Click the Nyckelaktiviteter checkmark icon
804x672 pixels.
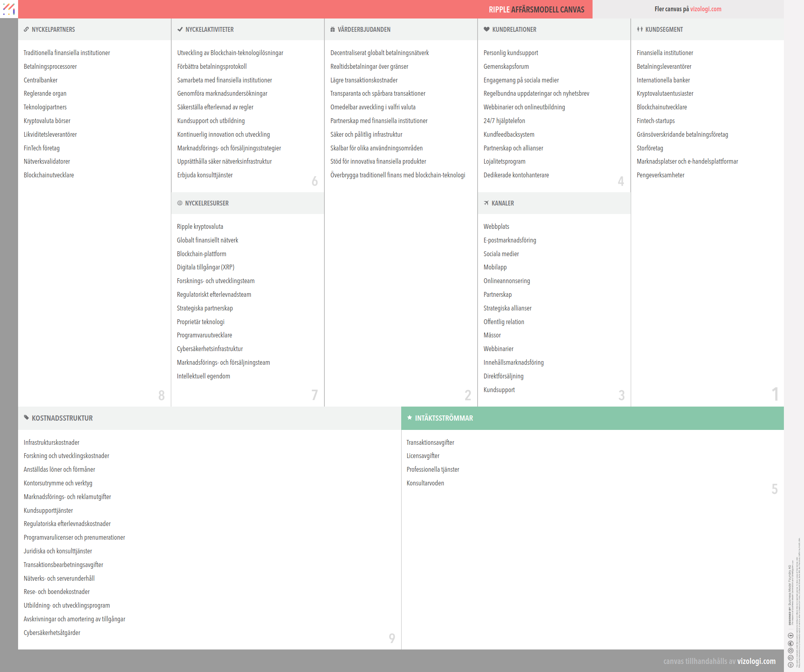[x=180, y=29]
